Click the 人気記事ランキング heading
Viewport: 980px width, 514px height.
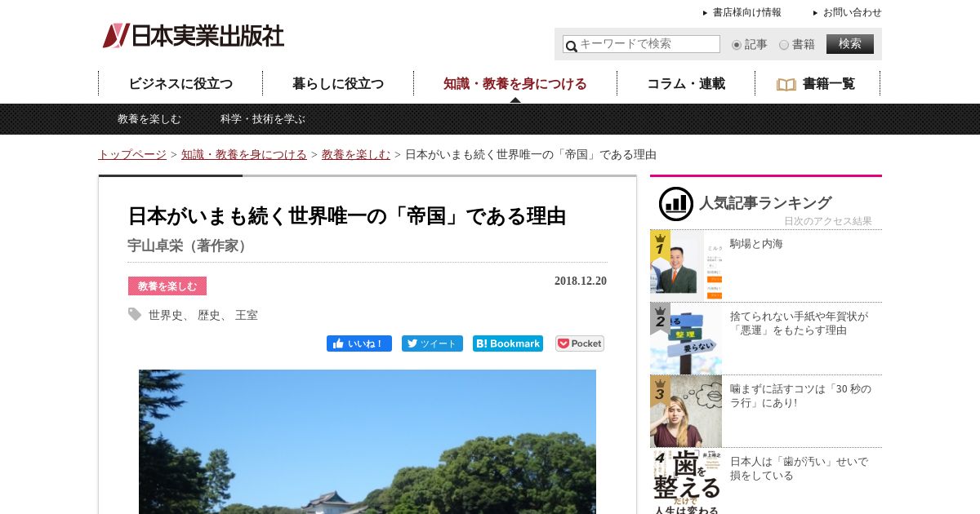pyautogui.click(x=765, y=203)
